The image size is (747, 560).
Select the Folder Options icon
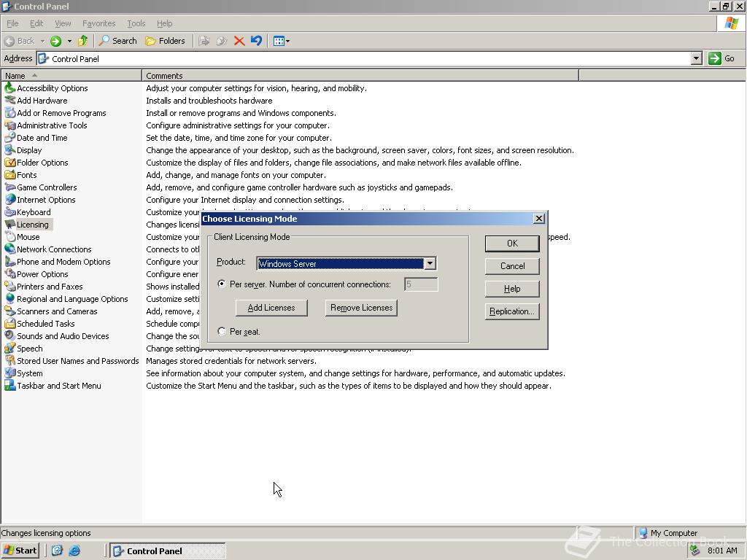pos(9,163)
